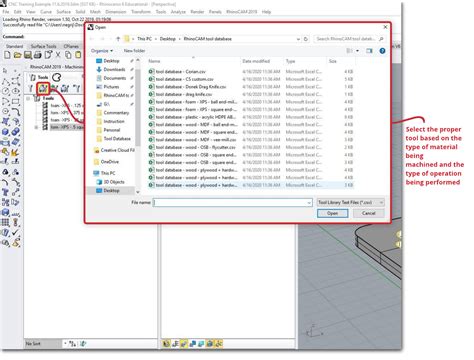Open the Curve menu

[x=46, y=12]
